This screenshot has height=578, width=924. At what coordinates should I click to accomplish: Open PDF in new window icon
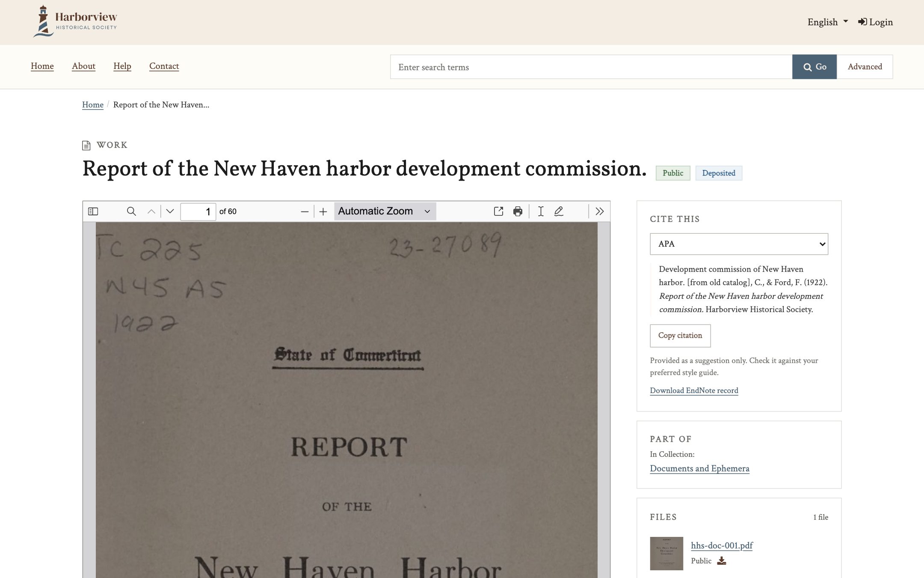(x=498, y=212)
